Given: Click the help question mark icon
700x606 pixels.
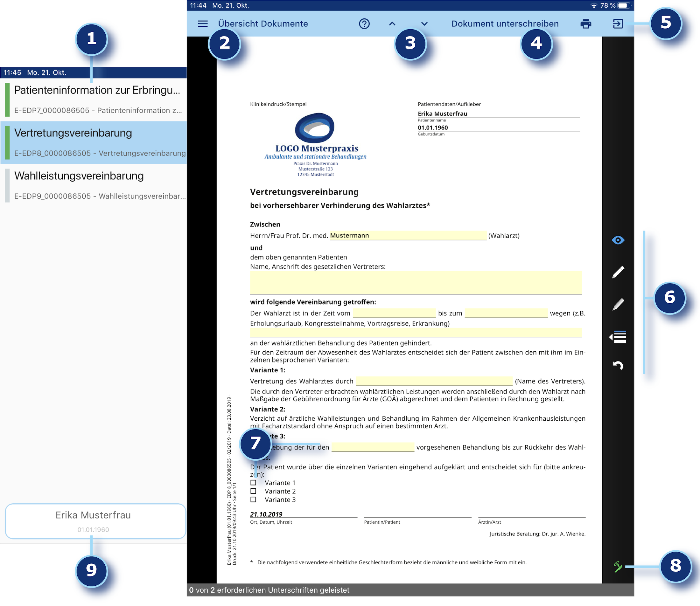Looking at the screenshot, I should [x=364, y=24].
